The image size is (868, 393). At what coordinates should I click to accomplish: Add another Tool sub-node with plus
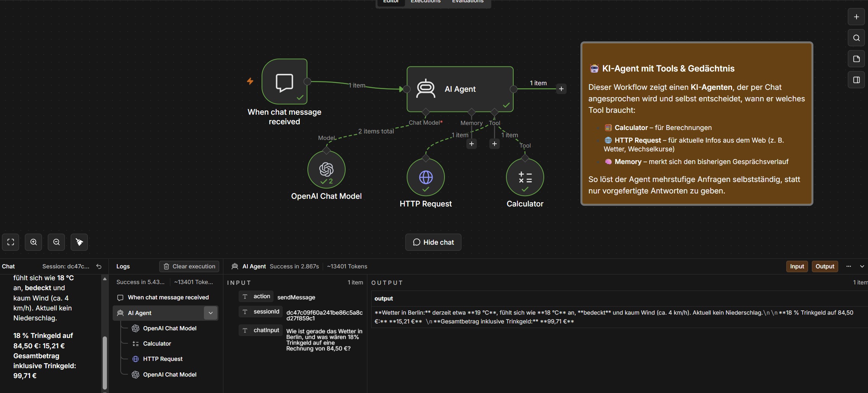495,144
